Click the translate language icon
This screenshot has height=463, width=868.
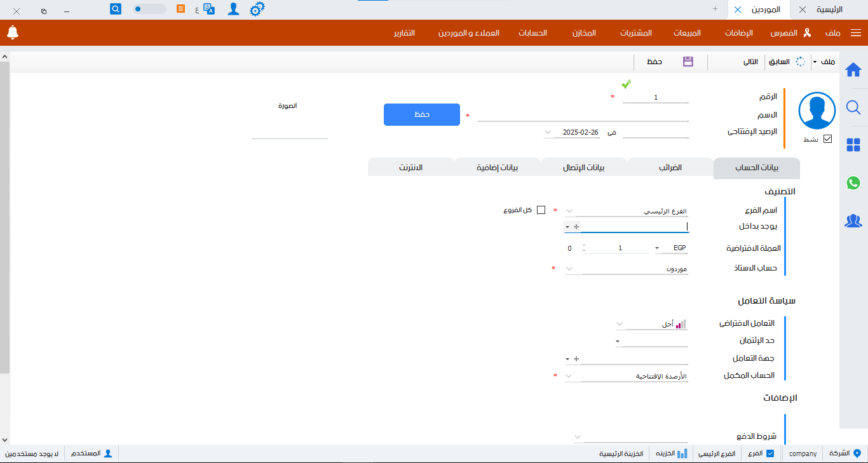(x=209, y=10)
